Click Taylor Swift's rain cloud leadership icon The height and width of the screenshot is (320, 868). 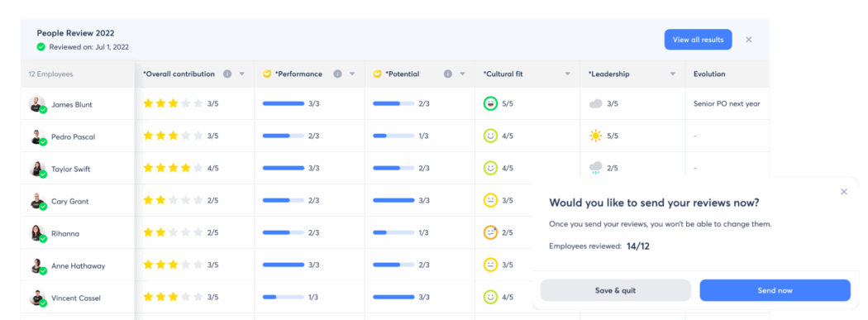click(596, 168)
